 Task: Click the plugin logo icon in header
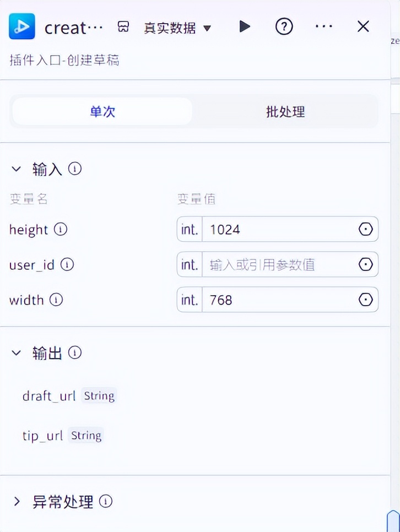click(x=22, y=26)
